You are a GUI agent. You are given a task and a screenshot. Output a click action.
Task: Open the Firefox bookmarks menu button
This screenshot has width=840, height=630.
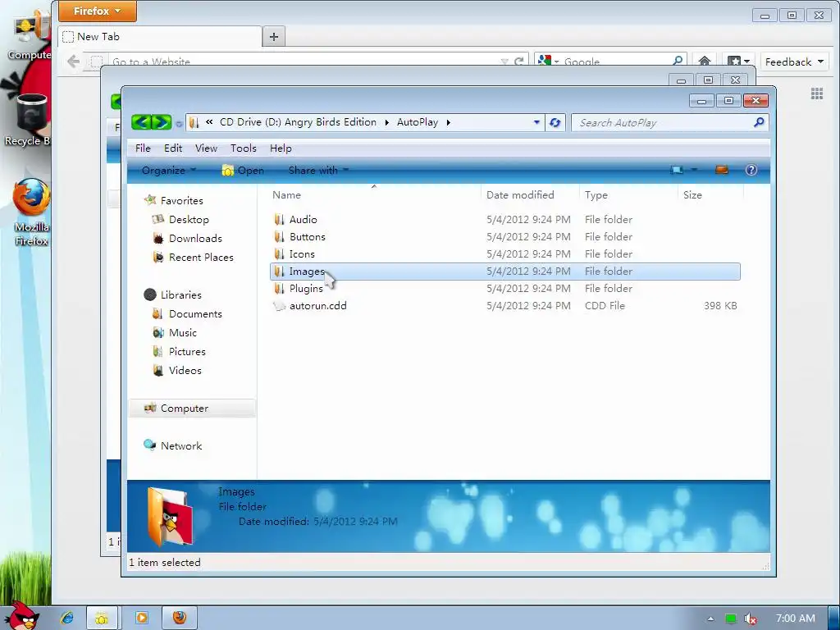point(739,61)
